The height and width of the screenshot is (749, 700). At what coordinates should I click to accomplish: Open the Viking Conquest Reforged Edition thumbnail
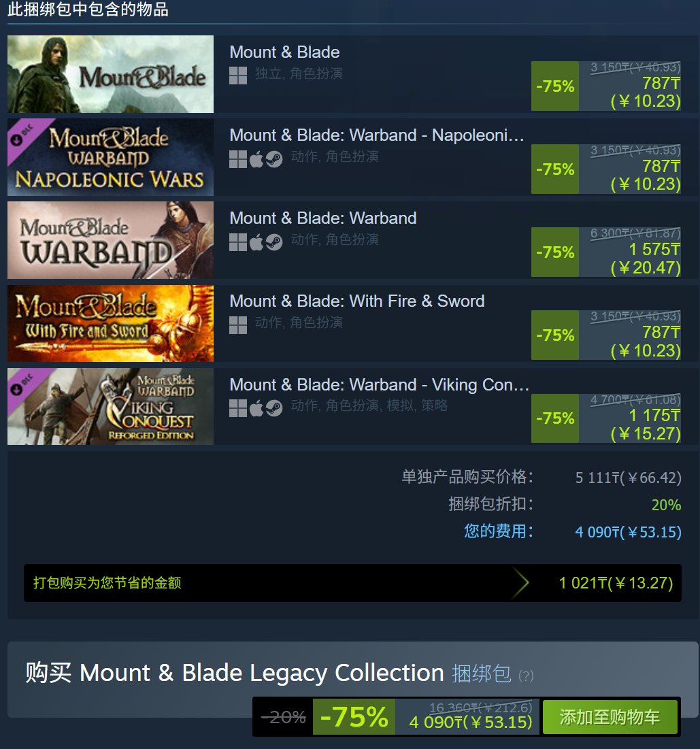point(110,407)
